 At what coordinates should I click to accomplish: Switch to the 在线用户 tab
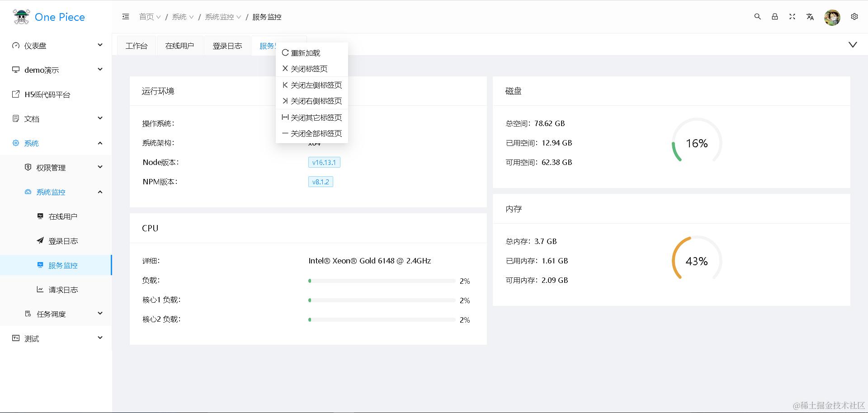[179, 46]
